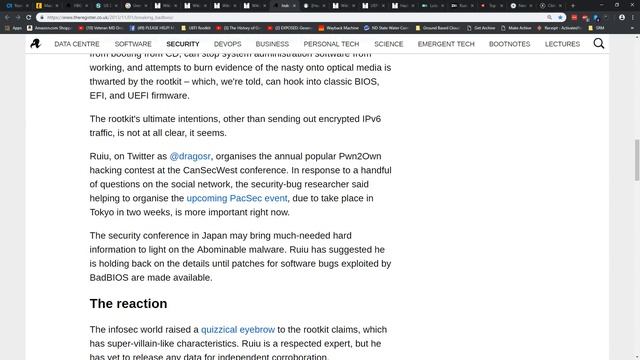Go to SOFTWARE section
This screenshot has width=640, height=360.
[133, 44]
